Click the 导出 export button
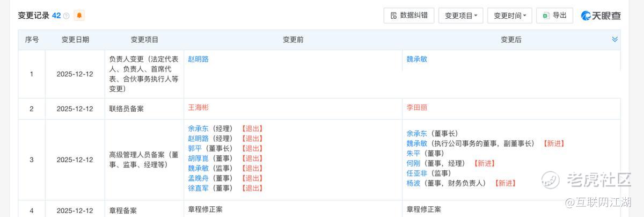 (554, 16)
